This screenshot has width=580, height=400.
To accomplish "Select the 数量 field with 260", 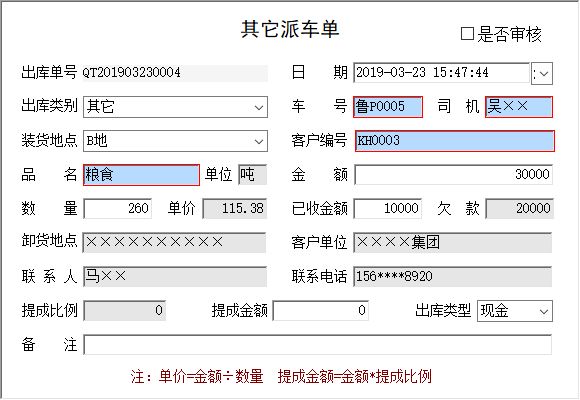I will [118, 209].
